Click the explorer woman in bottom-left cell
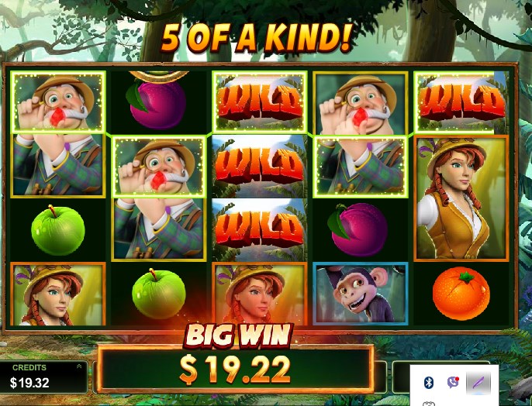This screenshot has width=532, height=406. [58, 294]
